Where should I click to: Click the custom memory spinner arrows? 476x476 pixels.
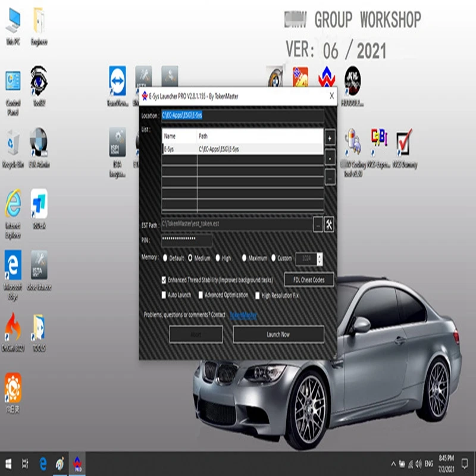pyautogui.click(x=320, y=259)
